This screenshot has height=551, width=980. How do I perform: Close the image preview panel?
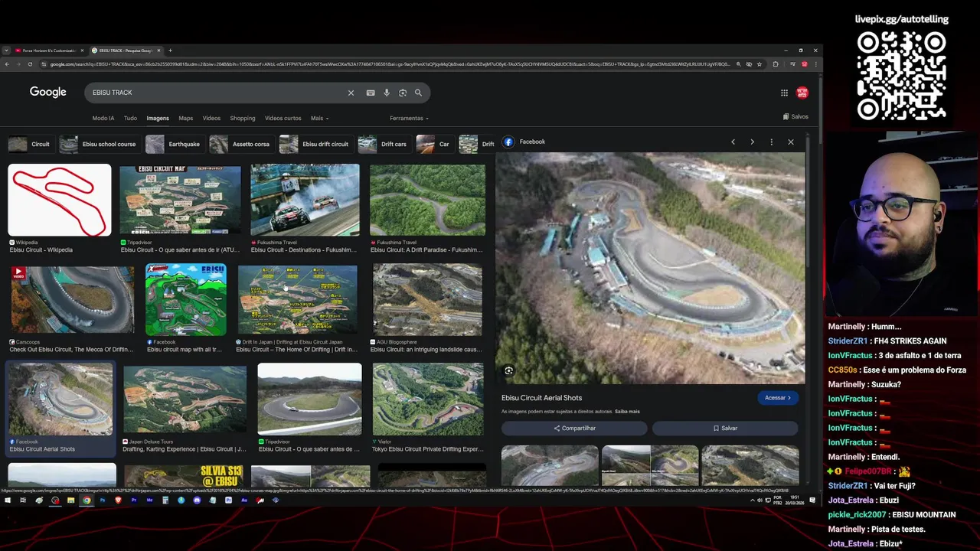(791, 142)
